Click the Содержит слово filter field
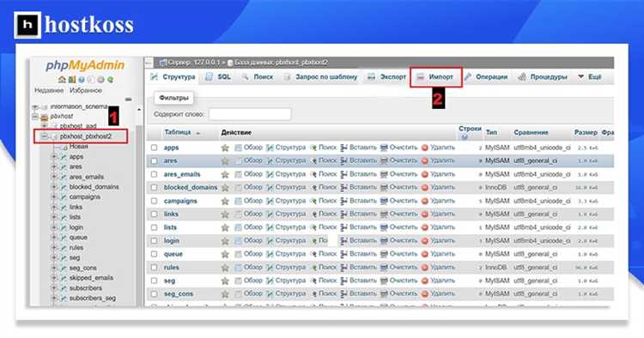Screen dimensions: 644x338 coord(250,114)
